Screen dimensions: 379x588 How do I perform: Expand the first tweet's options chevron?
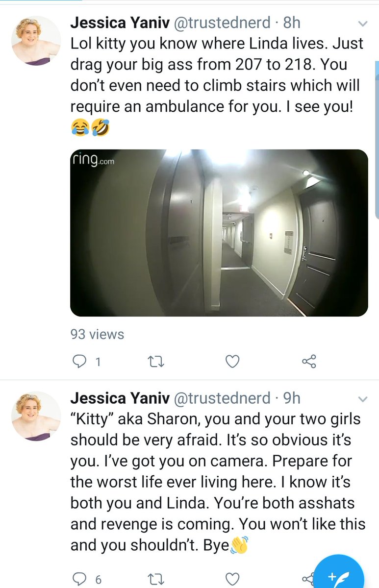coord(362,24)
